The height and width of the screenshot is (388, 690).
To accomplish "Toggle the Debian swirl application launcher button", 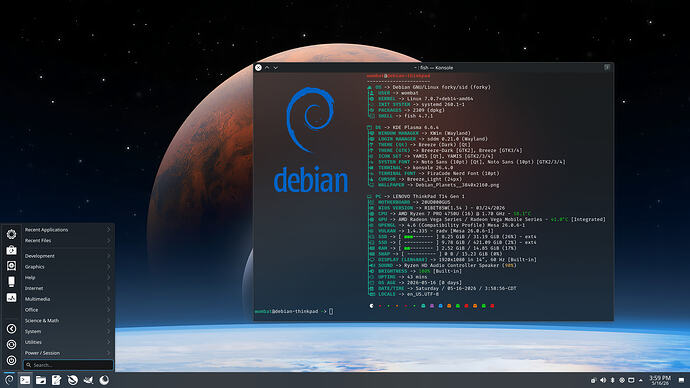I will tap(9, 380).
